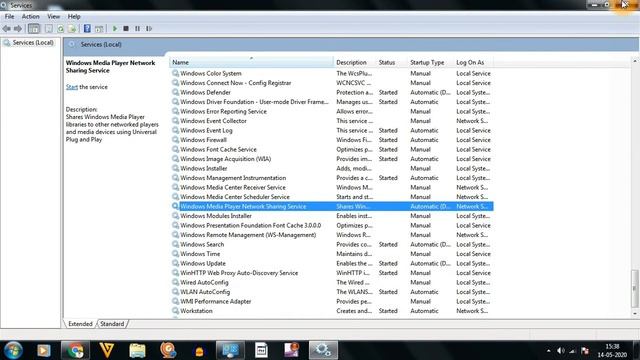This screenshot has height=360, width=640.
Task: Select the Windows Defender service row
Action: (x=331, y=92)
